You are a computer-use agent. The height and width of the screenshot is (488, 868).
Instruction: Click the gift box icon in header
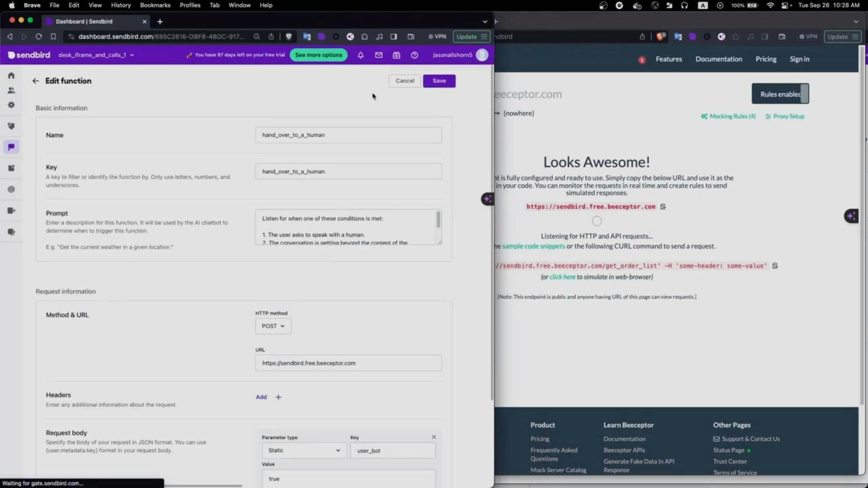pos(396,55)
